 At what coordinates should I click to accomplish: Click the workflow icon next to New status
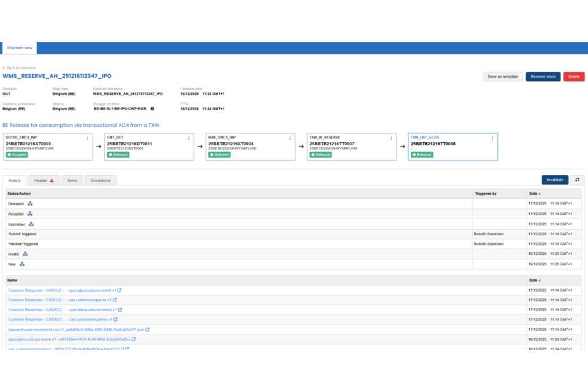pyautogui.click(x=22, y=264)
